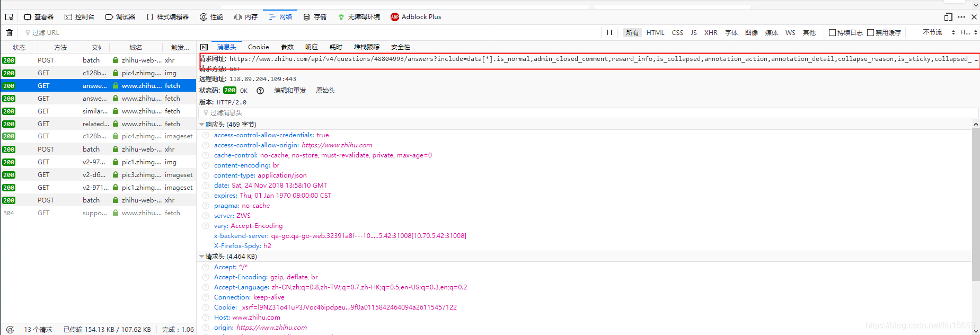980x335 pixels.
Task: Open the 响应 response tab
Action: [312, 47]
